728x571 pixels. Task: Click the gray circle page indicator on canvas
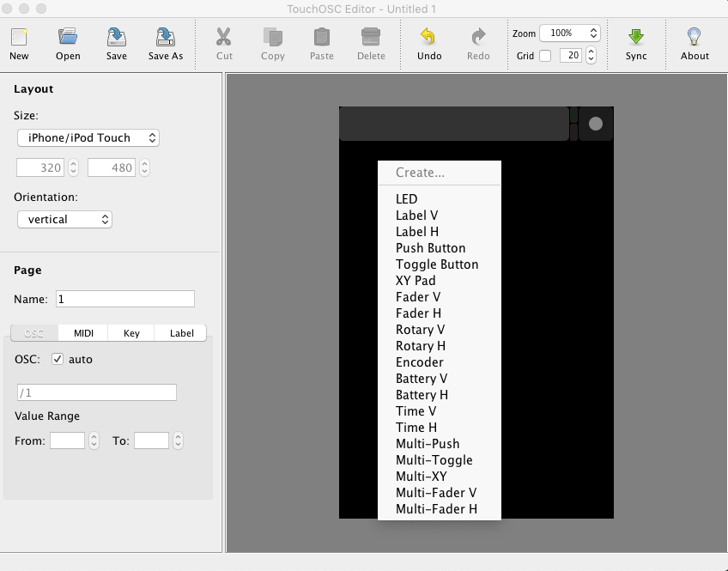click(x=596, y=124)
